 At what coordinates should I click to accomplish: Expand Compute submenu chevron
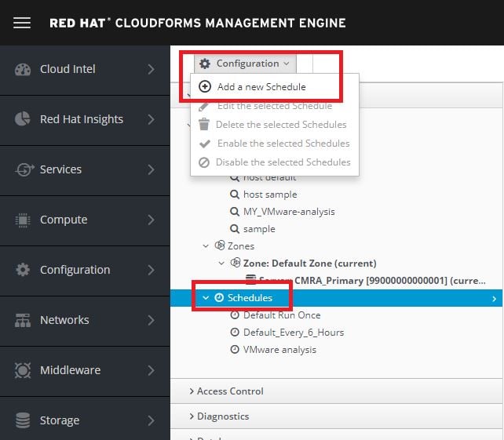click(151, 220)
